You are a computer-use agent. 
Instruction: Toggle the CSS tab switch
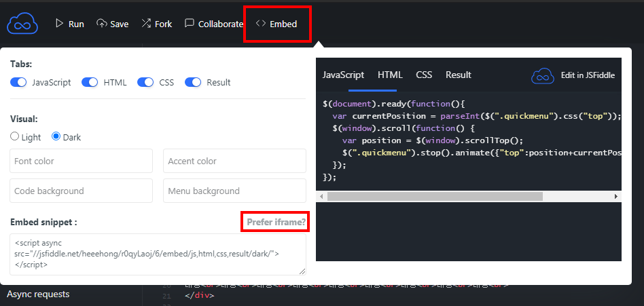tap(145, 83)
